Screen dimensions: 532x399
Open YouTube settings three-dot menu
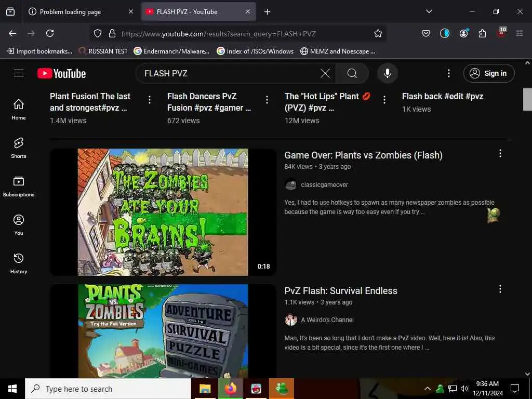pos(448,73)
